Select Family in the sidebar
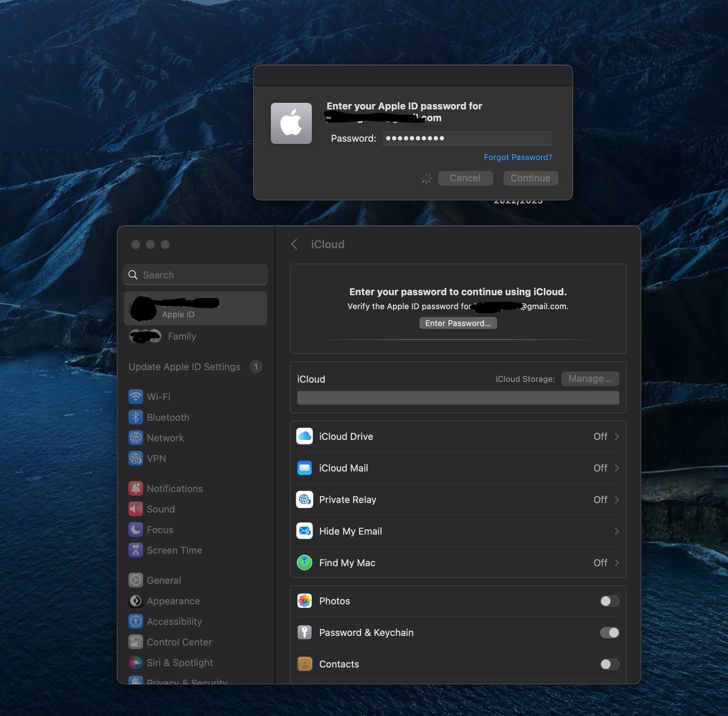 [x=182, y=336]
